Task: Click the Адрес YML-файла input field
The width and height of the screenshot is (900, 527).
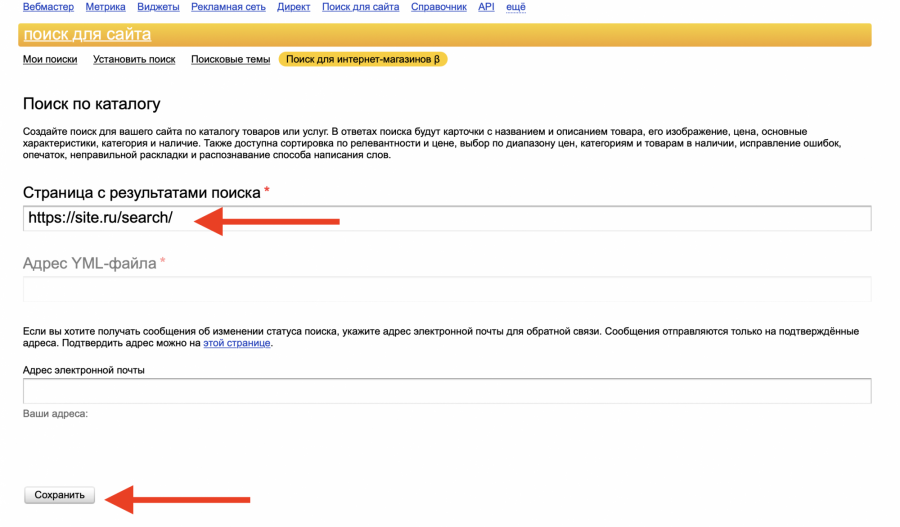Action: coord(447,290)
